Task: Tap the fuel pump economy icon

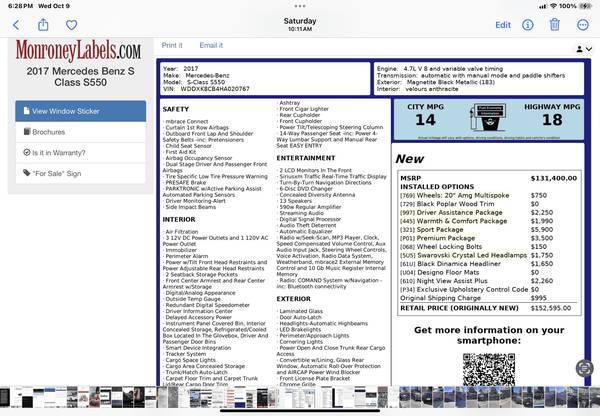Action: (489, 117)
